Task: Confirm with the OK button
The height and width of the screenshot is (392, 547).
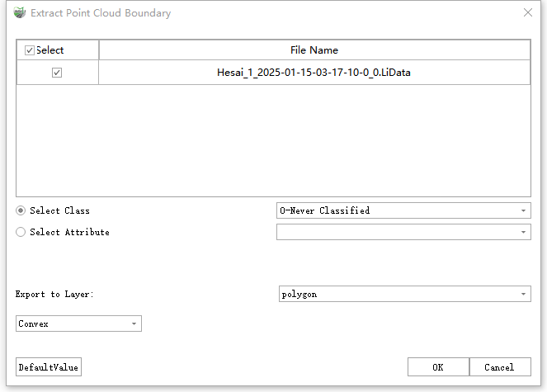Action: [x=438, y=366]
